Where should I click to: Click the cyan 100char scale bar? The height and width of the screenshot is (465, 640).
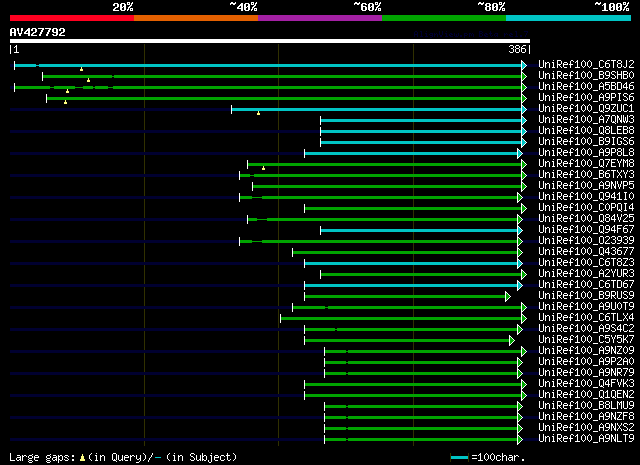(459, 458)
